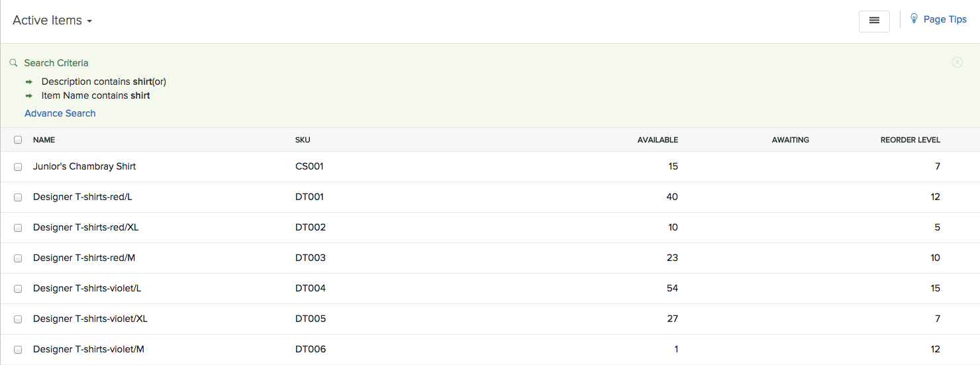
Task: Open the hamburger menu button
Action: pos(873,21)
